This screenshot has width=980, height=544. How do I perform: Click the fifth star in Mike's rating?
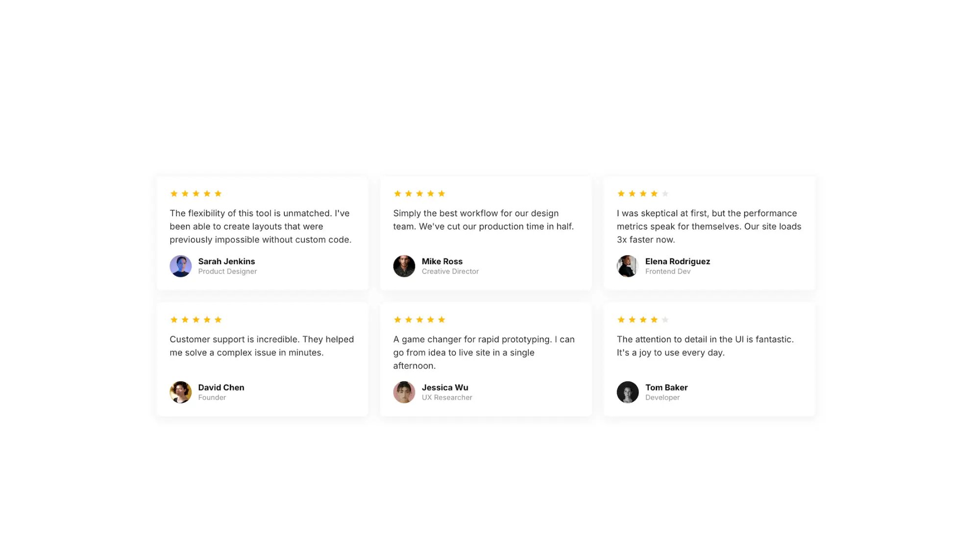tap(441, 194)
